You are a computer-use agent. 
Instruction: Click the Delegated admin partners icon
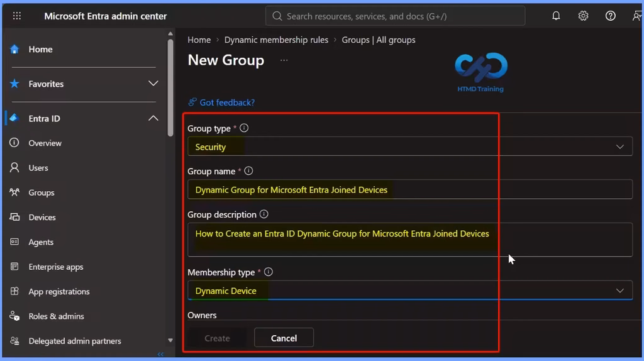[x=14, y=341]
